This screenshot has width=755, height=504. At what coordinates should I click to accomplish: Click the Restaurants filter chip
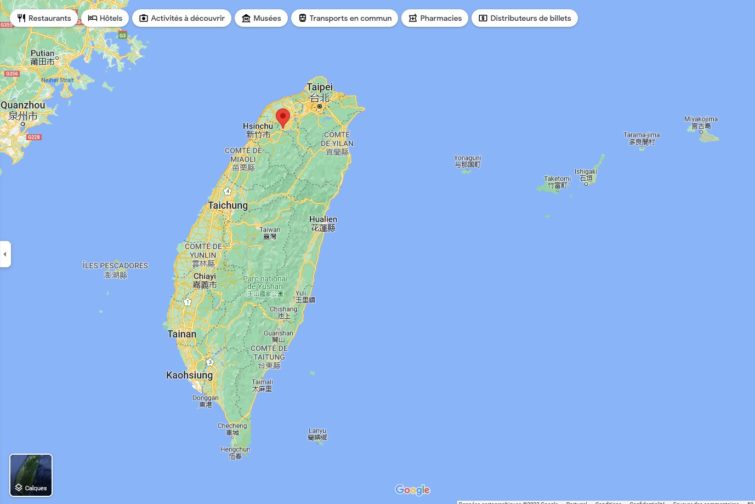pyautogui.click(x=44, y=18)
